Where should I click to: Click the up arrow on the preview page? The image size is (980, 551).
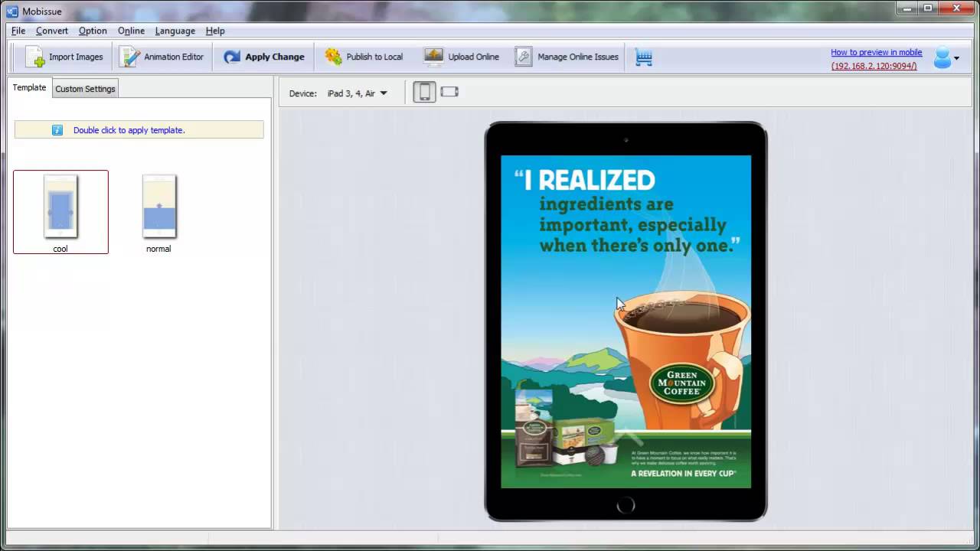pos(628,437)
